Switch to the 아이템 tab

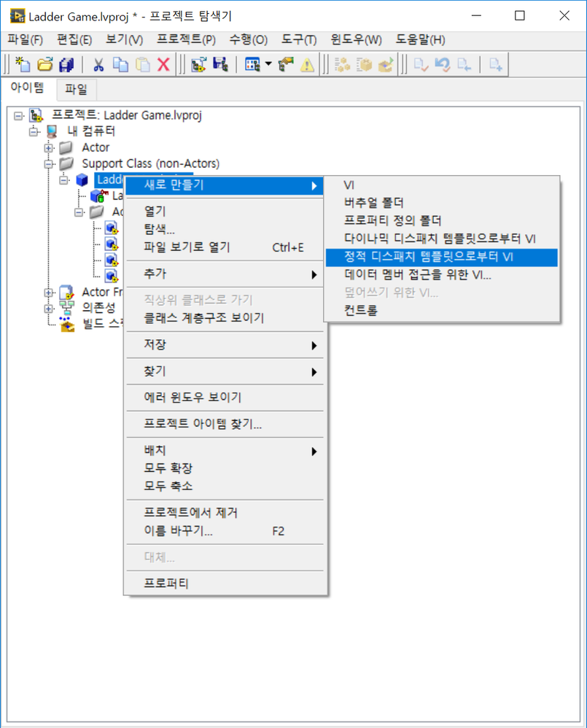tap(28, 88)
